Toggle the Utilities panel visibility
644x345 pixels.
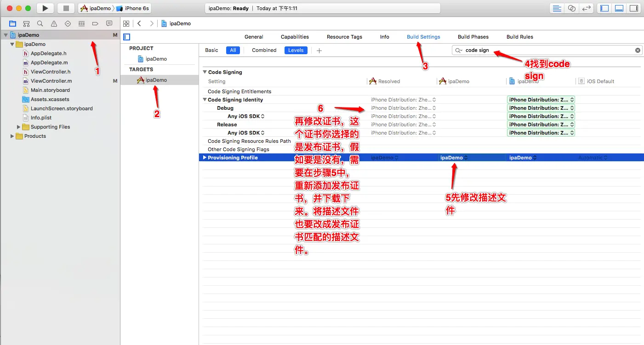coord(634,8)
